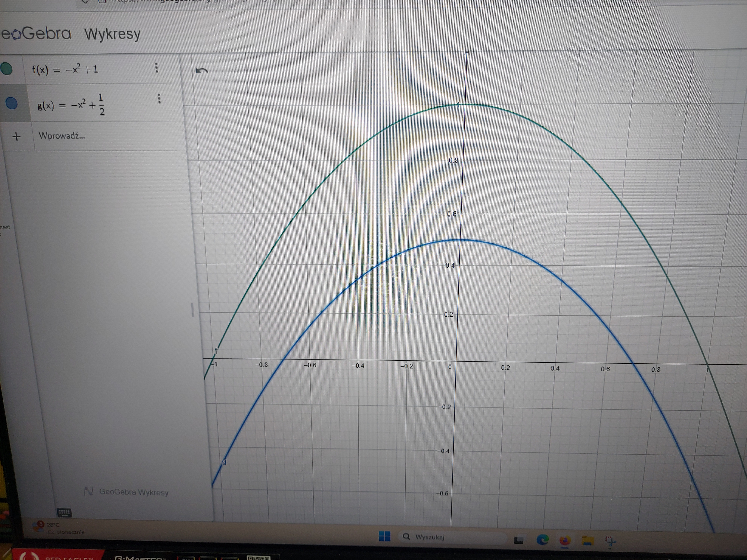
Task: Click the -0.6 label on x-axis
Action: 310,365
